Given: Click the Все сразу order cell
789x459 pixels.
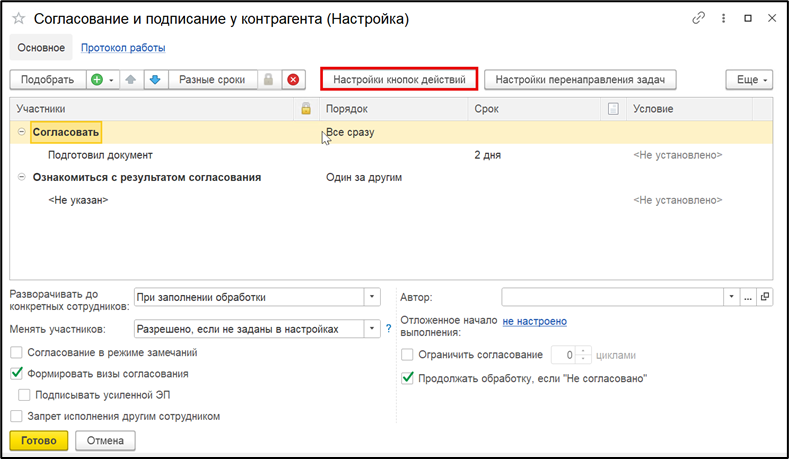Looking at the screenshot, I should click(394, 132).
